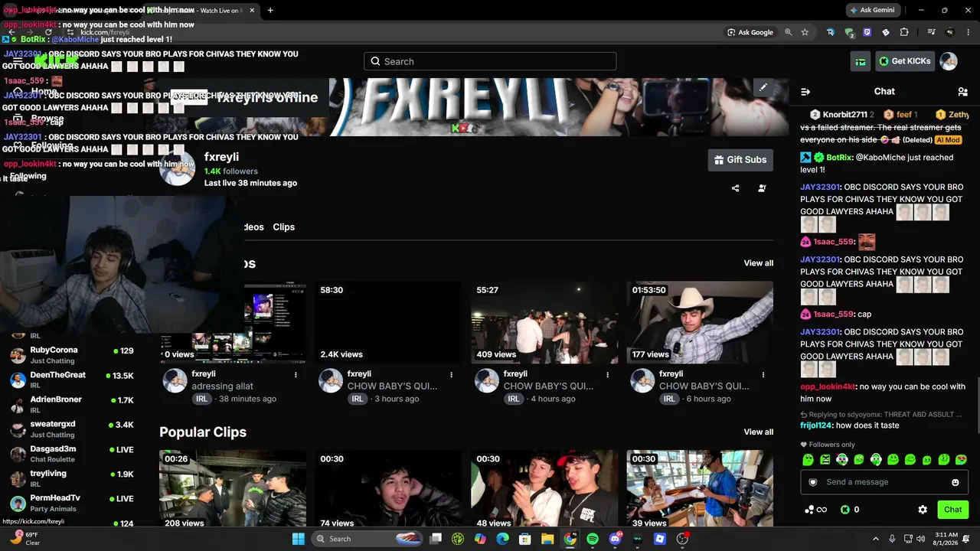Image resolution: width=980 pixels, height=551 pixels.
Task: Open options menu for 4 hours ago video
Action: 608,375
